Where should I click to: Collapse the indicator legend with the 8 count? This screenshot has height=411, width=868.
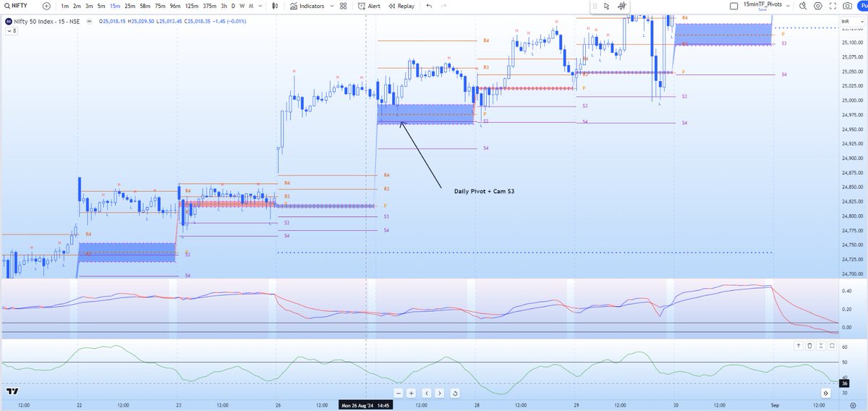pos(11,31)
